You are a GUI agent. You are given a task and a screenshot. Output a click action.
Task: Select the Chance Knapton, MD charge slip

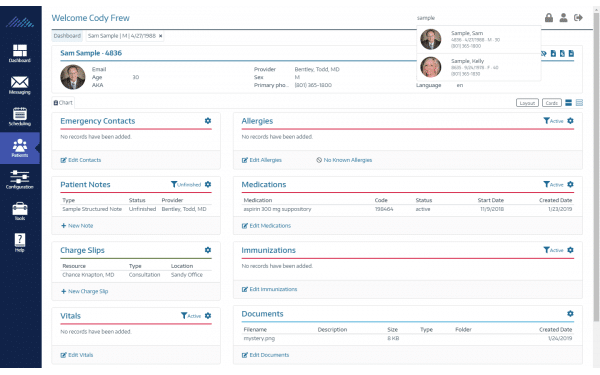click(136, 275)
